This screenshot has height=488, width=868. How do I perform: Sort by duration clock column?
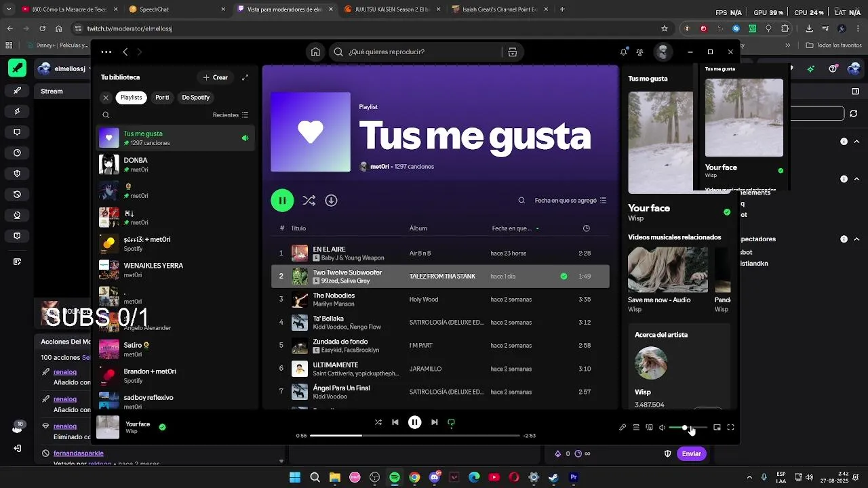tap(587, 228)
